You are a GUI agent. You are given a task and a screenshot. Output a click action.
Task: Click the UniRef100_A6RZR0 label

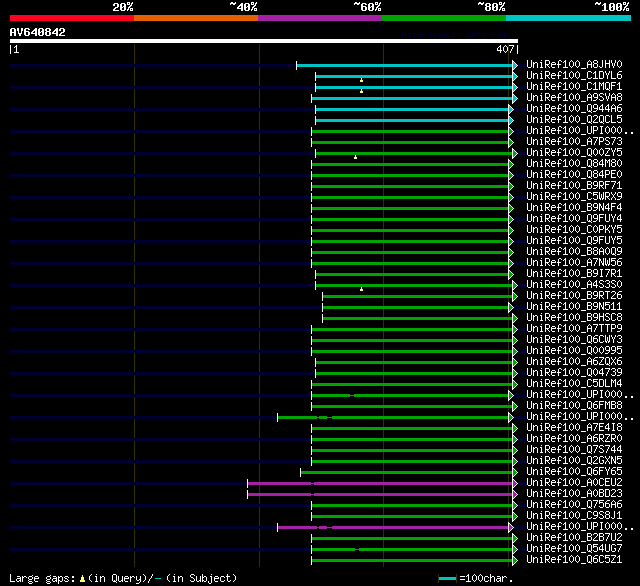pyautogui.click(x=574, y=439)
